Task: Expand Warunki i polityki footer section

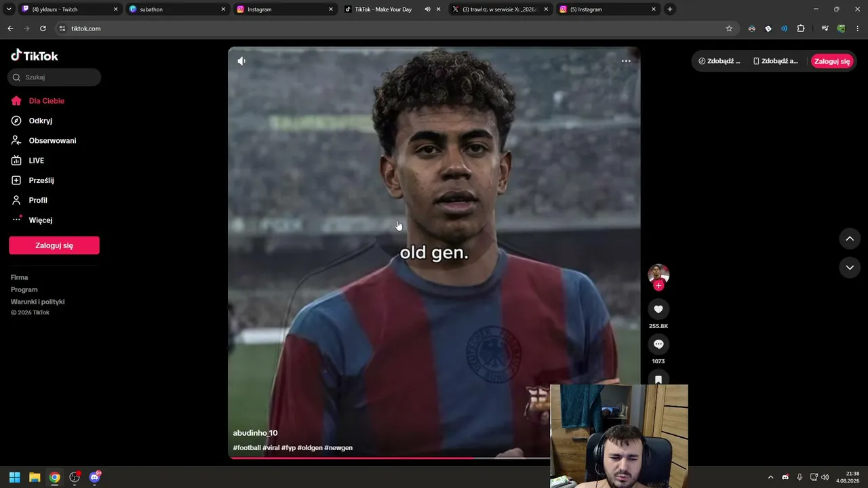Action: [38, 302]
